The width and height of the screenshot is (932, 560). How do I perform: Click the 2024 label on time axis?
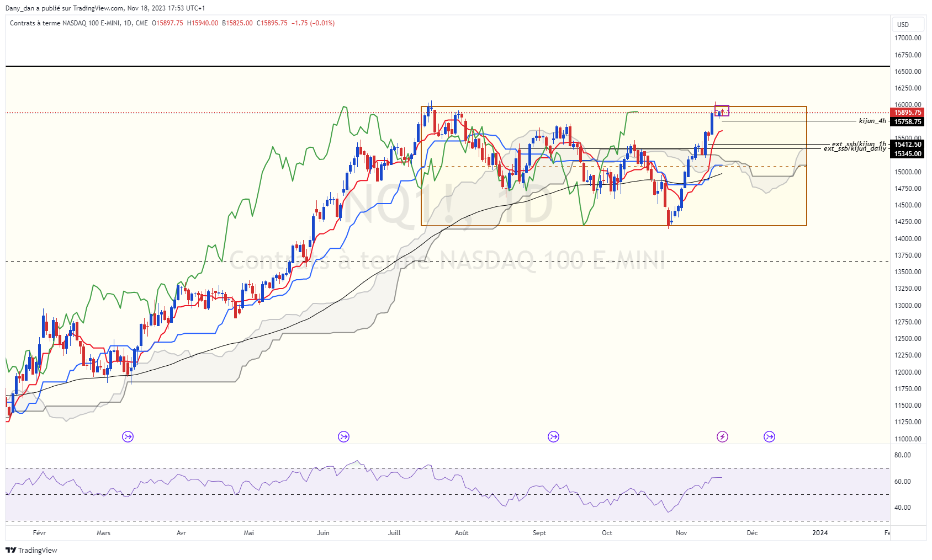pos(820,533)
